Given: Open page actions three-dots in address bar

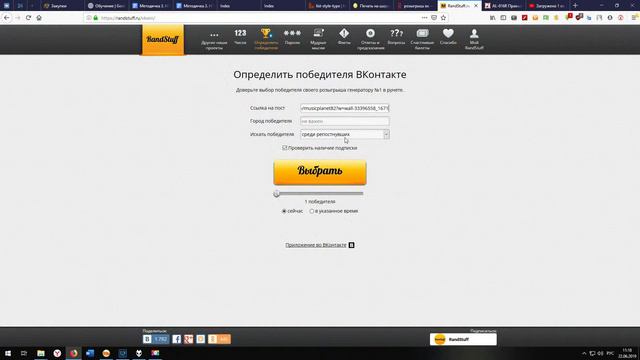Looking at the screenshot, I should 424,18.
